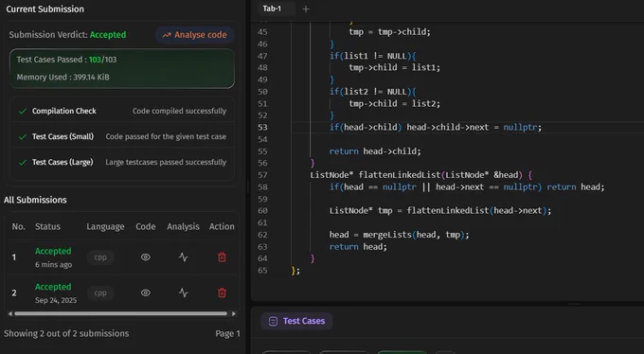Click the Compilation Check row
The height and width of the screenshot is (354, 644).
pos(122,112)
